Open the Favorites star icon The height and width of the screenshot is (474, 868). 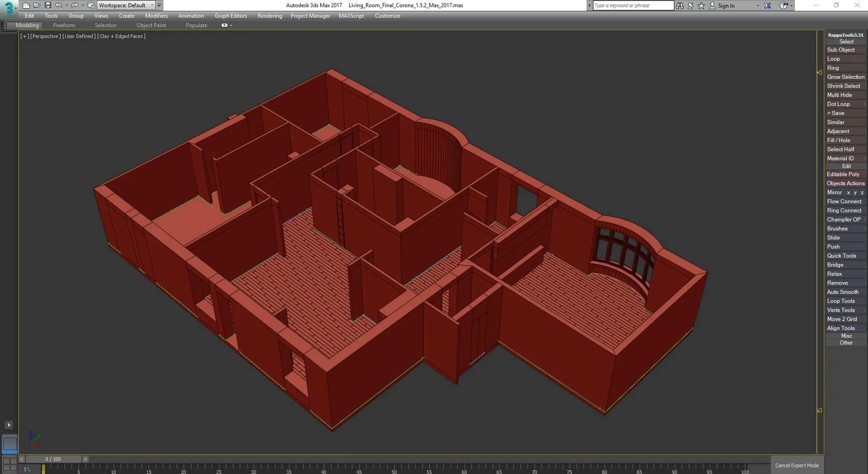[x=702, y=5]
